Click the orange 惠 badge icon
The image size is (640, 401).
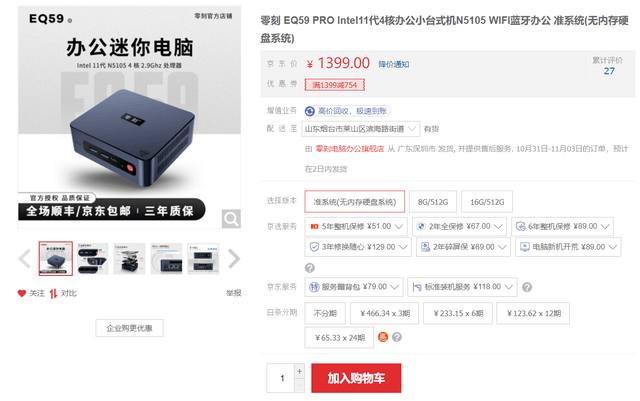pos(382,337)
